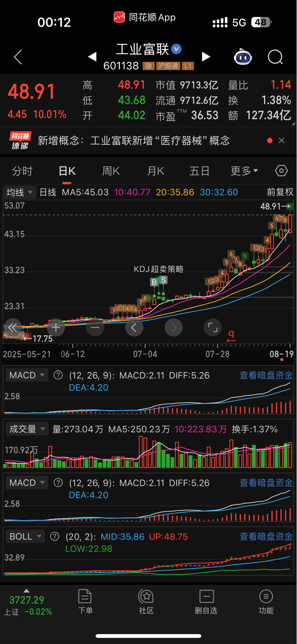The image size is (297, 644).
Task: Shift the chart left with the chevron button
Action: click(134, 328)
